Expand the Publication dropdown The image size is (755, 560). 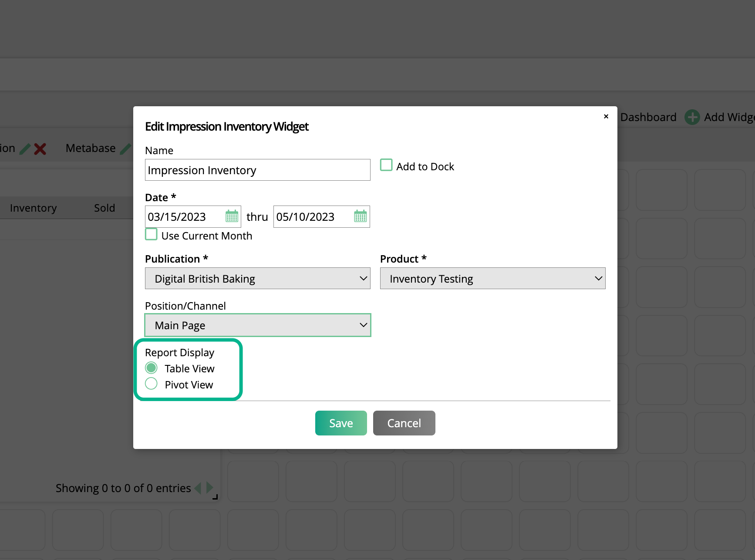[257, 279]
